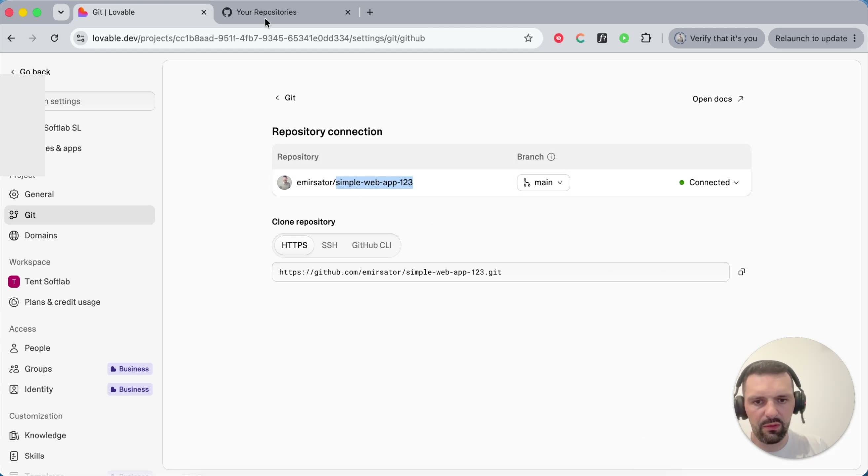Click the People person icon
The width and height of the screenshot is (868, 476).
[x=14, y=348]
